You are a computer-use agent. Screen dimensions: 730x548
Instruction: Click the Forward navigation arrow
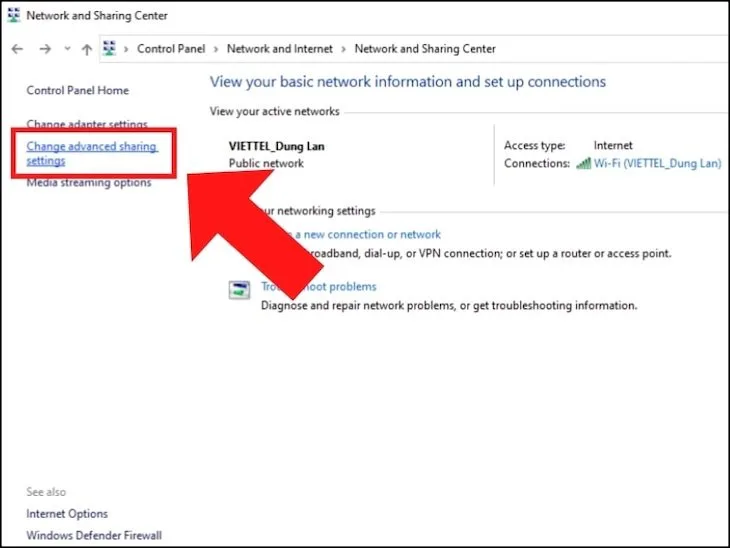point(45,49)
